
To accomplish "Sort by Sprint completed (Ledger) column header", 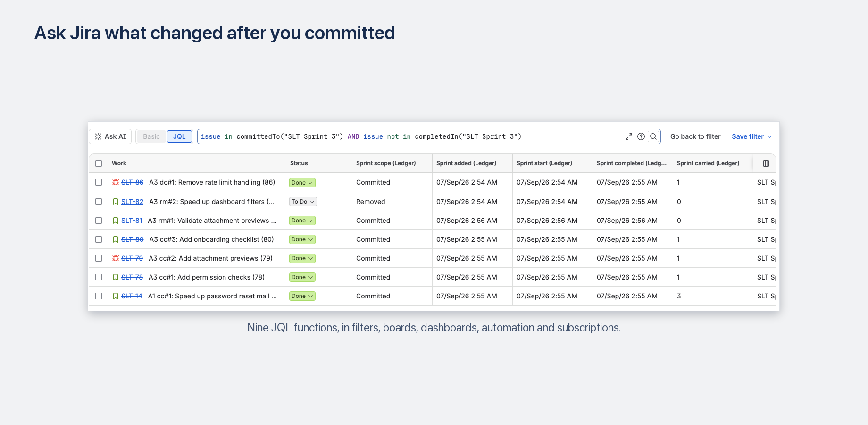I will coord(632,163).
